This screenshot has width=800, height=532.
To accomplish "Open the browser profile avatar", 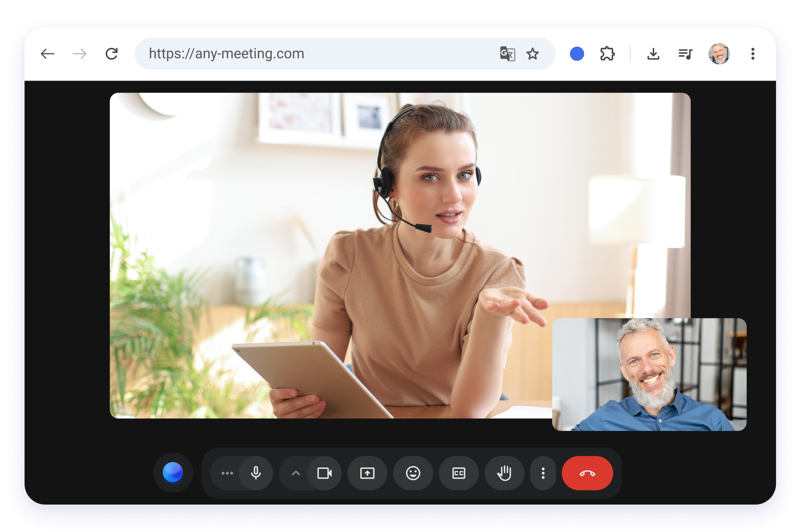I will click(x=719, y=54).
